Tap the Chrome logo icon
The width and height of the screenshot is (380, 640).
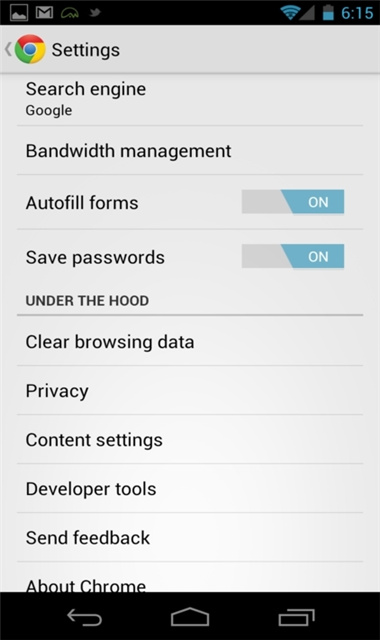[x=30, y=49]
